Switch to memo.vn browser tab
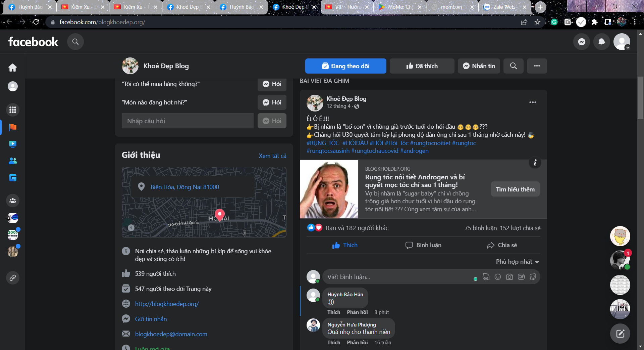Image resolution: width=644 pixels, height=350 pixels. 452,7
